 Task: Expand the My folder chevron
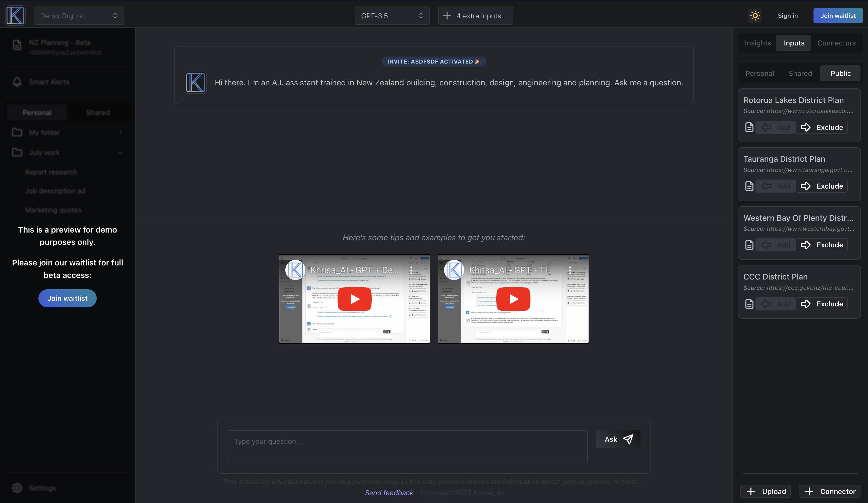121,133
